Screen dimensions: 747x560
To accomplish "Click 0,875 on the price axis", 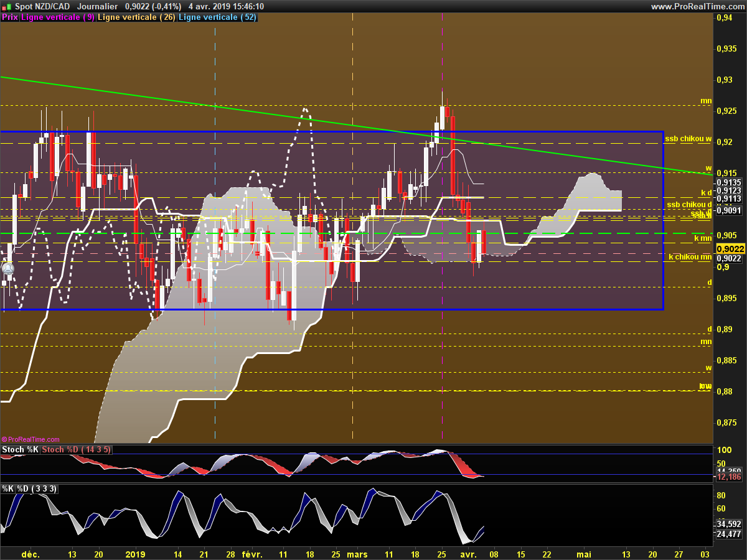I will (726, 422).
